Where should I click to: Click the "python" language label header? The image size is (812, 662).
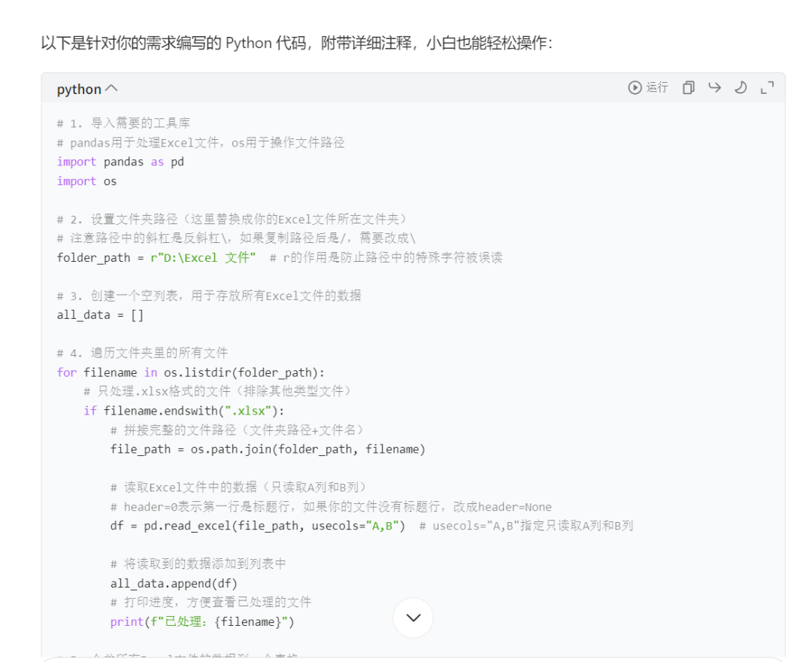[80, 89]
